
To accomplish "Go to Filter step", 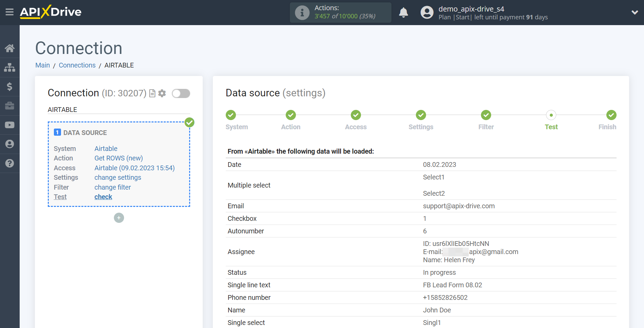I will [x=486, y=127].
